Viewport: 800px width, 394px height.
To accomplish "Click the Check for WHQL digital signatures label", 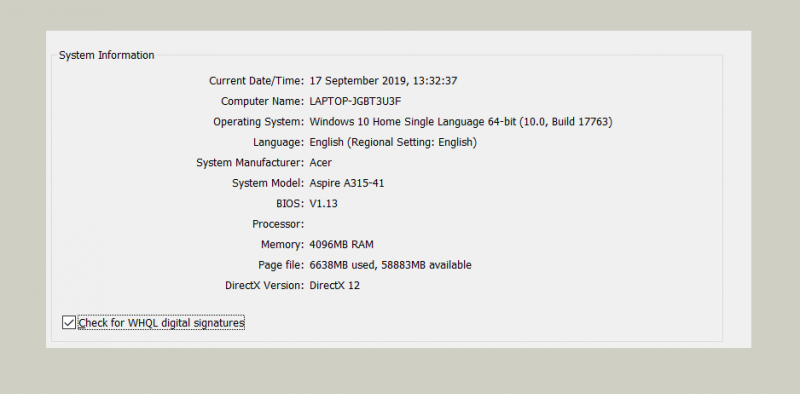I will (x=161, y=323).
